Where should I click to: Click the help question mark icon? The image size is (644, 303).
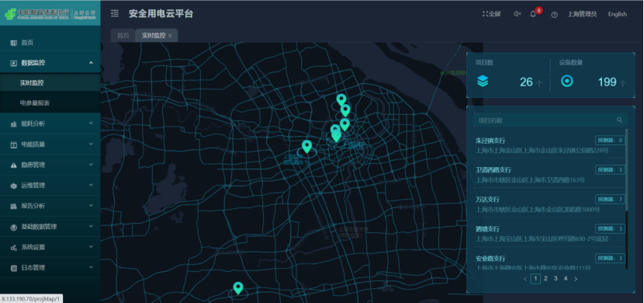555,15
